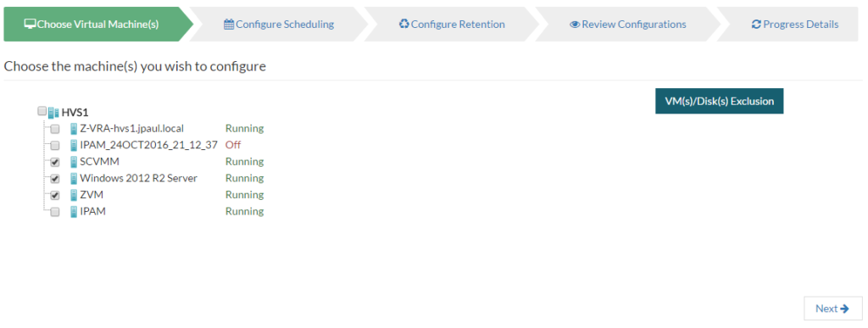Click the recycle icon on Configure Retention
The width and height of the screenshot is (868, 328).
[x=404, y=25]
